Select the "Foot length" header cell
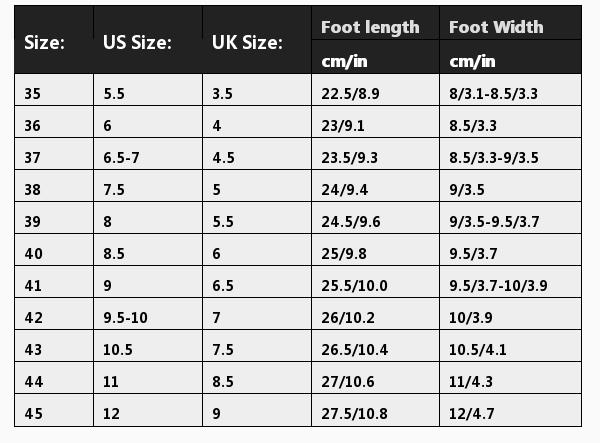The image size is (600, 443). click(370, 27)
